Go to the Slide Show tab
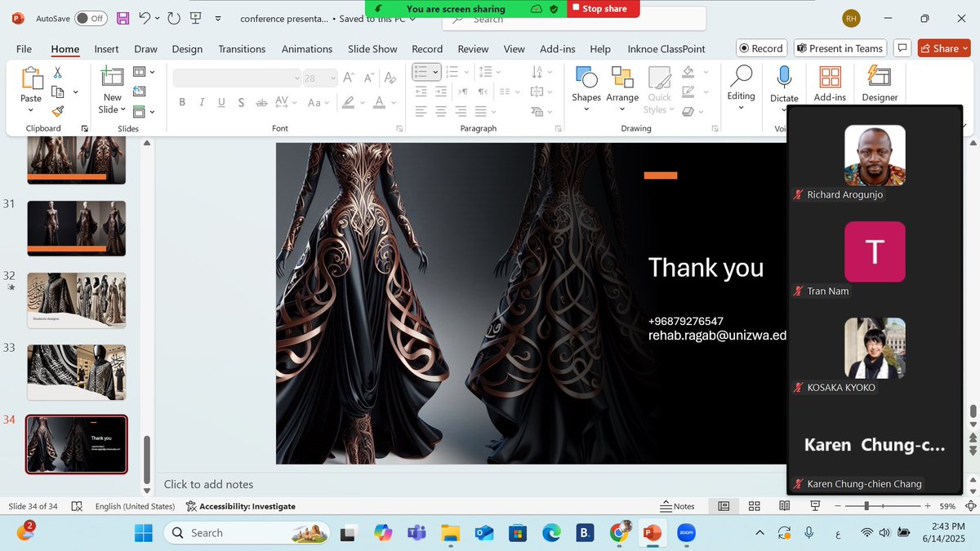980x551 pixels. click(372, 49)
